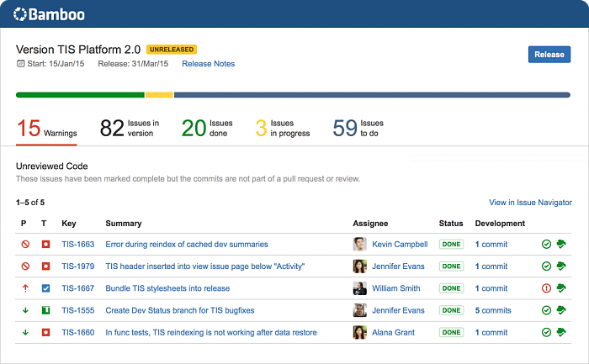
Task: Show the 59 Issues to do tab
Action: click(358, 129)
